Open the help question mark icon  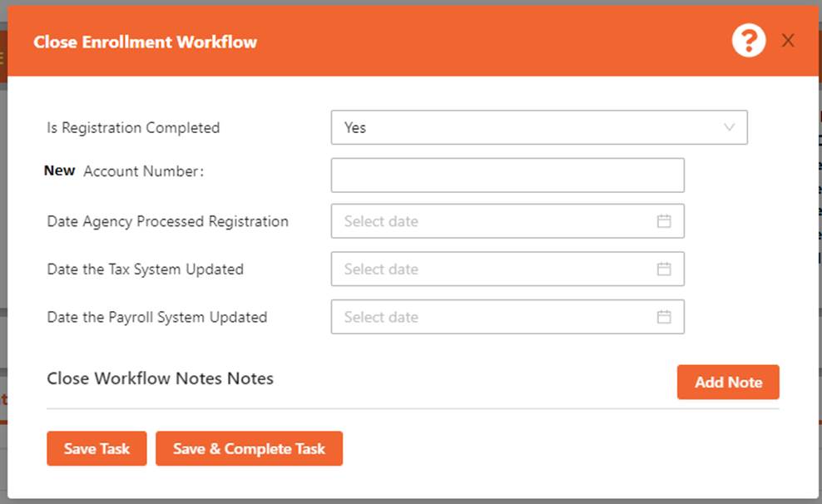coord(748,41)
